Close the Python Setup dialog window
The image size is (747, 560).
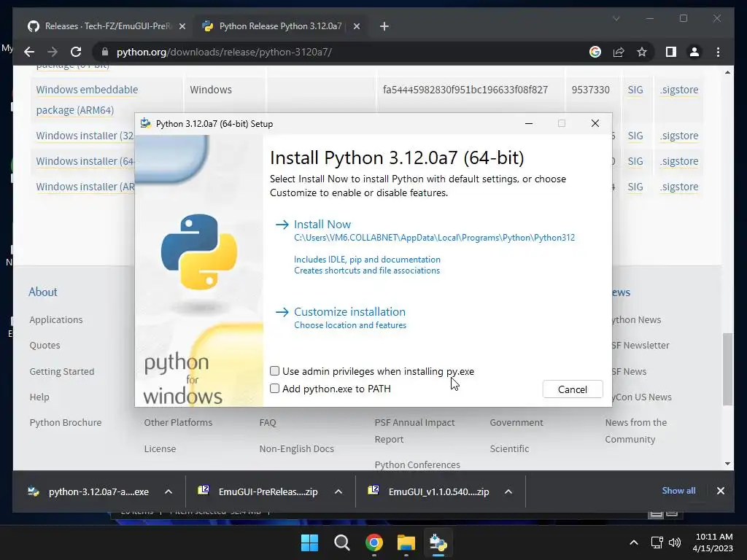595,124
